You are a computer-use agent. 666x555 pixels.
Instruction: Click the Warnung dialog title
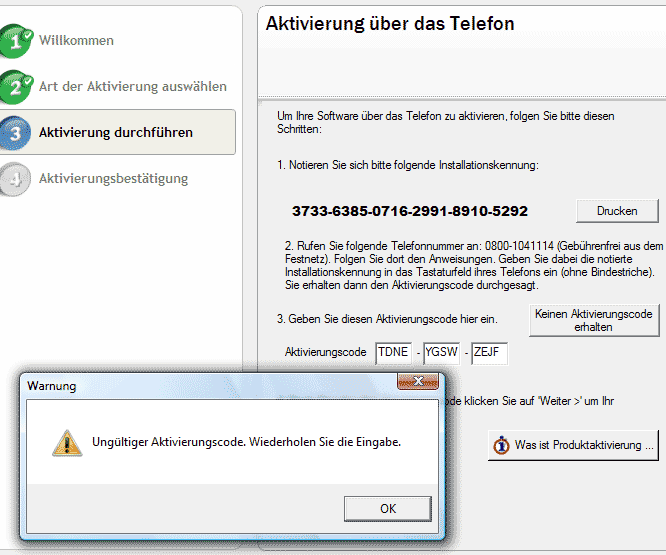[x=52, y=386]
